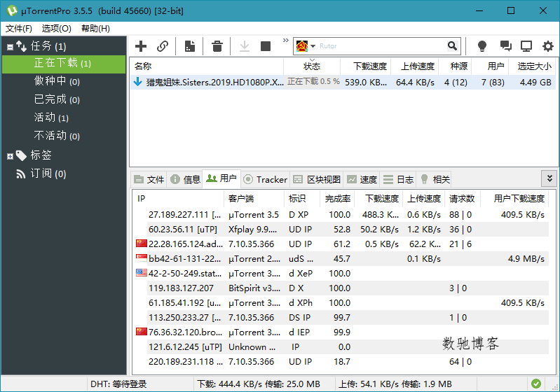
Task: Sort torrents by 下载速度 column in torrent list
Action: click(x=366, y=66)
